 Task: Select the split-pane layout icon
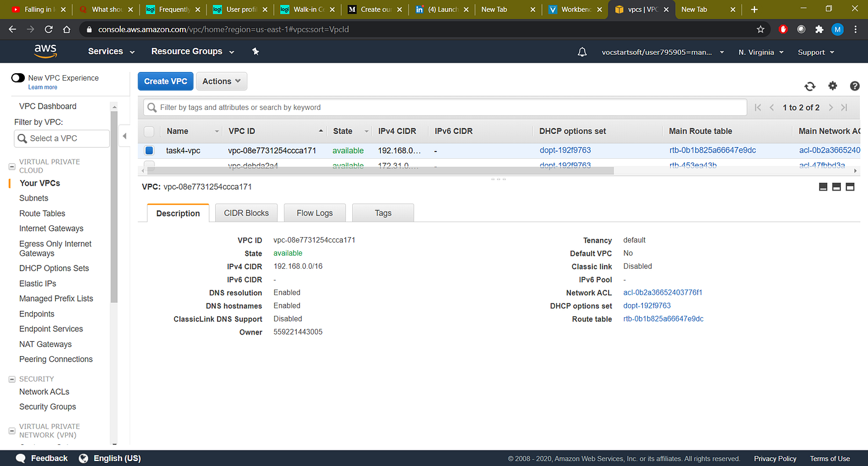pyautogui.click(x=836, y=186)
